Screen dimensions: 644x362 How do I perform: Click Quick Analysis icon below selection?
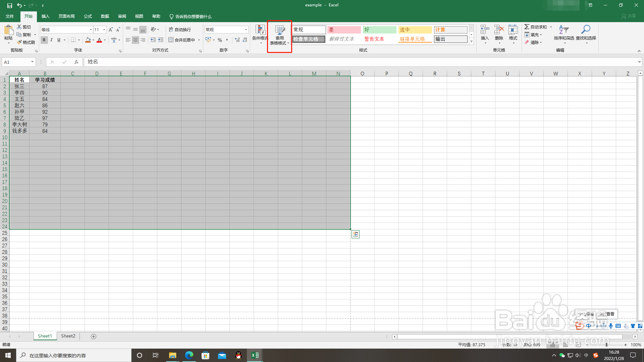[355, 234]
